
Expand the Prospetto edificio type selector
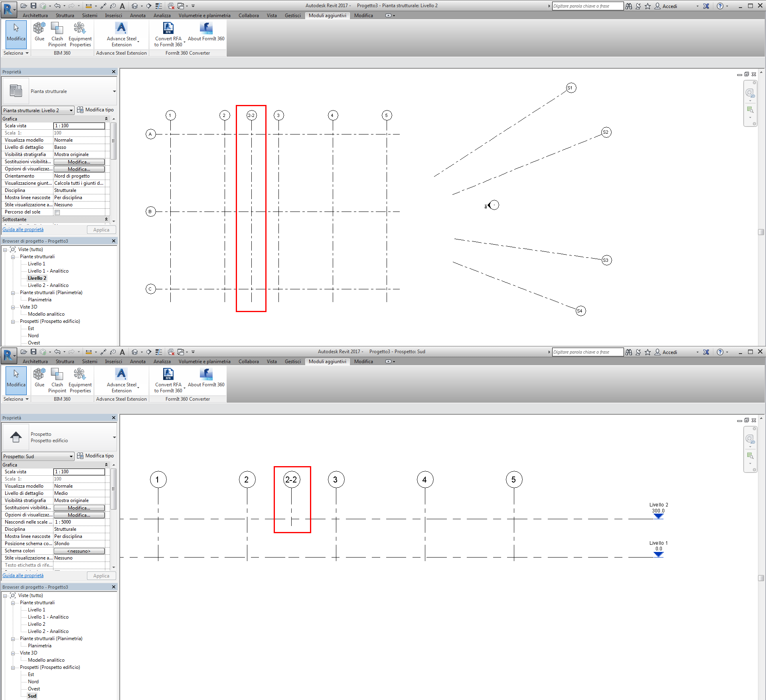tap(114, 437)
